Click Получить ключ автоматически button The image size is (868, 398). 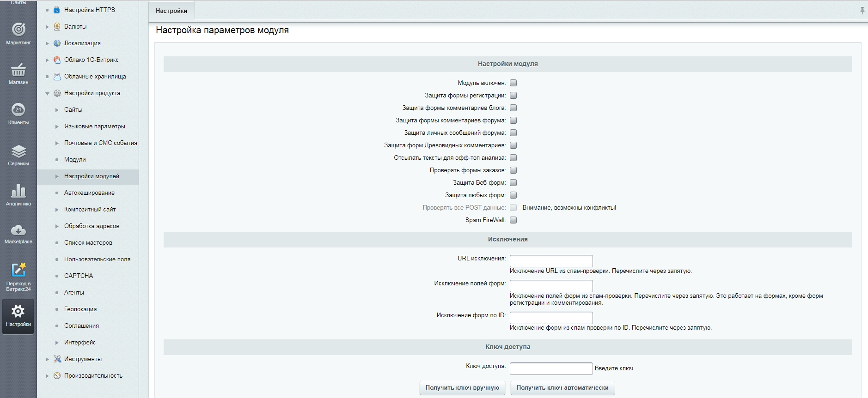(562, 388)
